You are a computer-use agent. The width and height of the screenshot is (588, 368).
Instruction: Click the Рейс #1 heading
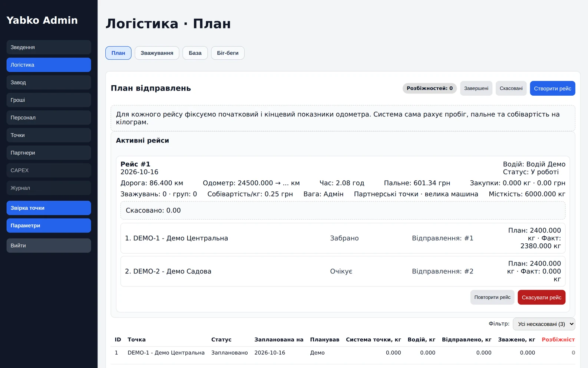click(x=135, y=164)
